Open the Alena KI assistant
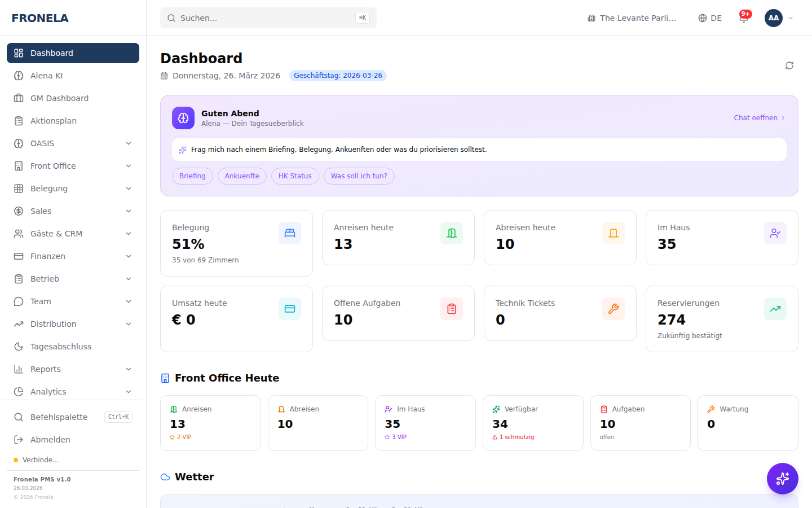Image resolution: width=812 pixels, height=508 pixels. pos(46,75)
